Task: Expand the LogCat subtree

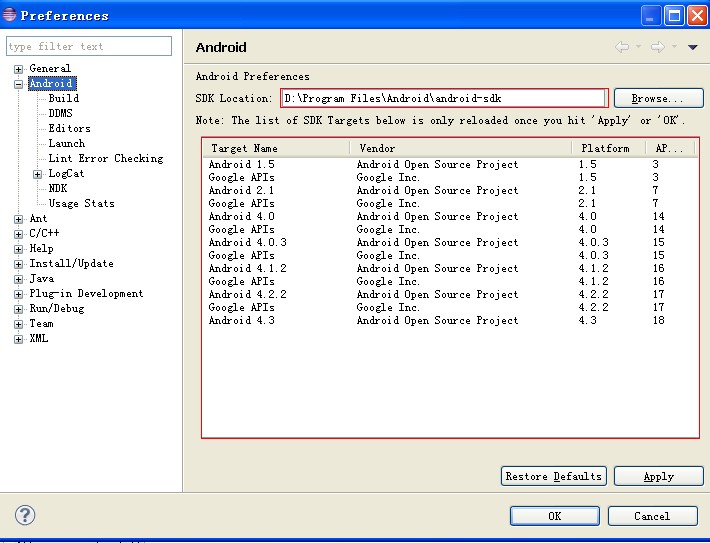Action: pyautogui.click(x=38, y=174)
